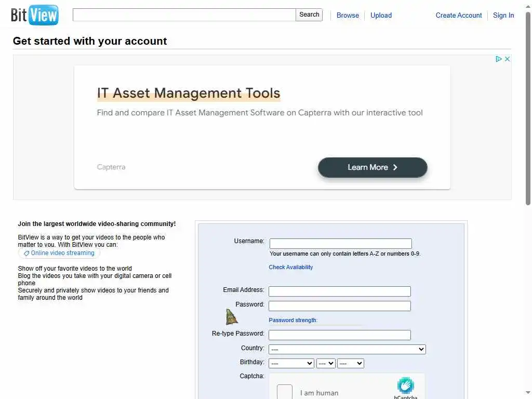Focus the top search input field
This screenshot has height=399, width=532.
tap(184, 15)
